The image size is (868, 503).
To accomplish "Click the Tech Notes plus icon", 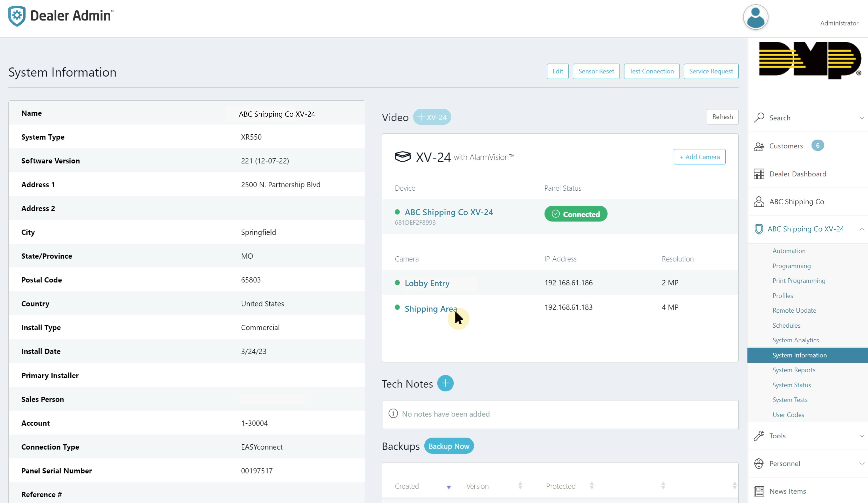I will (445, 383).
